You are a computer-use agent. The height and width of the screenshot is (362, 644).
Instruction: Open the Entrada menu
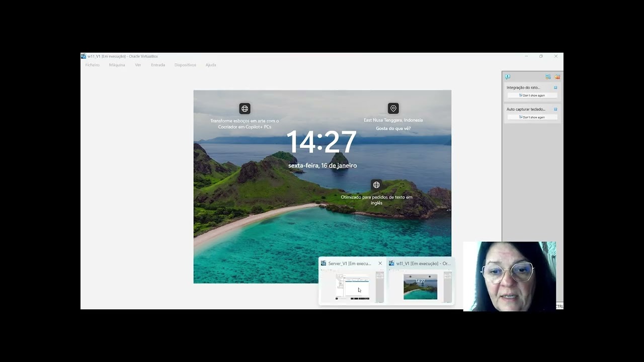pyautogui.click(x=158, y=65)
